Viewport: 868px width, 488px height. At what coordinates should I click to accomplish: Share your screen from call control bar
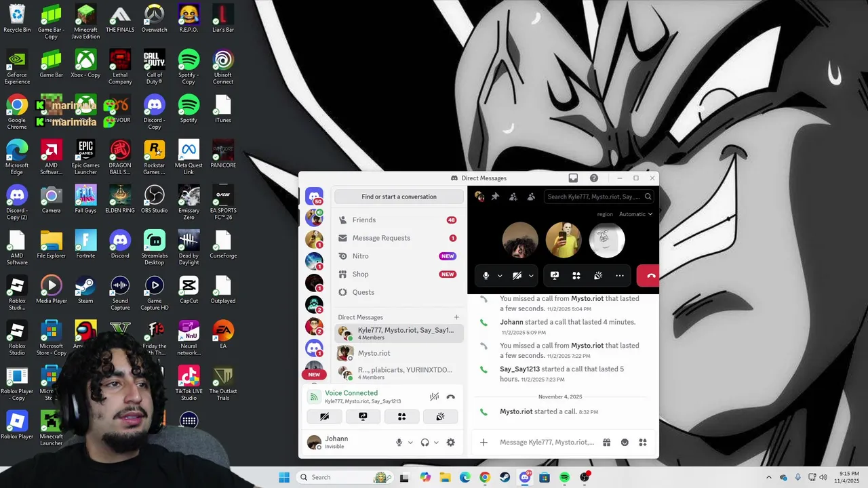[555, 276]
